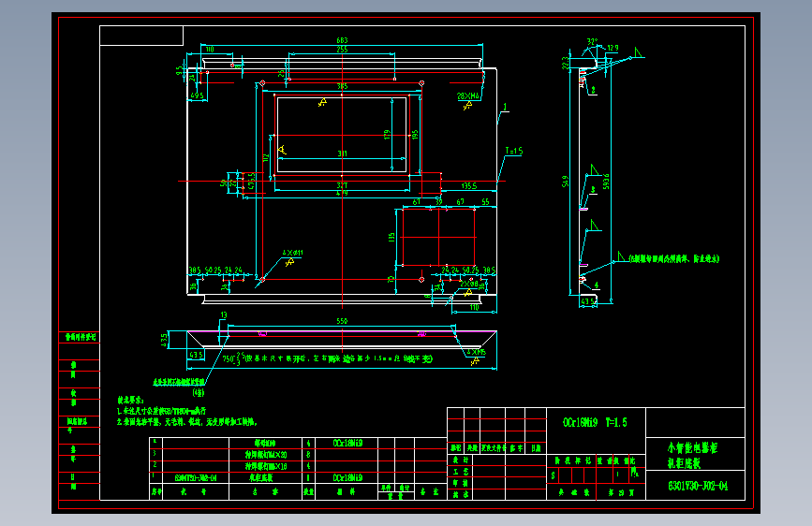Click "0Cr18Ni9" in parts list row 1
This screenshot has width=812, height=526.
coord(347,478)
